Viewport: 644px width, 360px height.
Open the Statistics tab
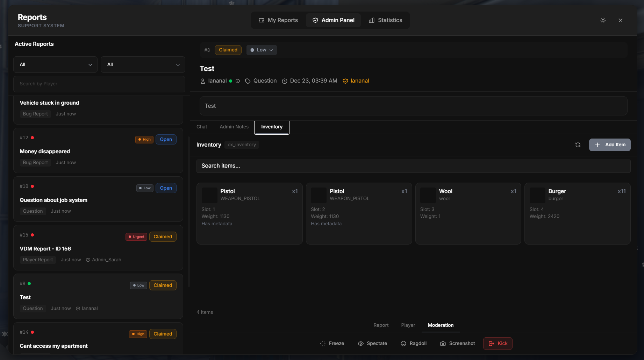coord(385,20)
